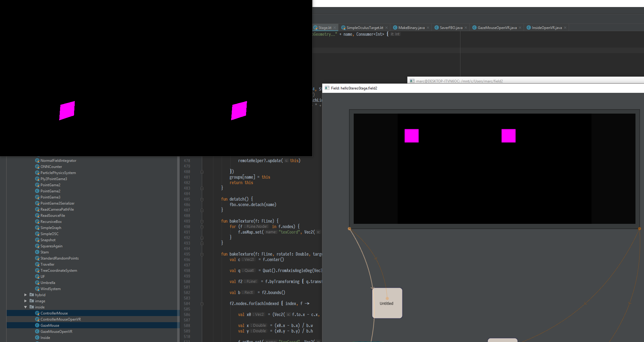Select TreeCoordinateSystem in the project tree
The width and height of the screenshot is (644, 342).
[x=59, y=271]
